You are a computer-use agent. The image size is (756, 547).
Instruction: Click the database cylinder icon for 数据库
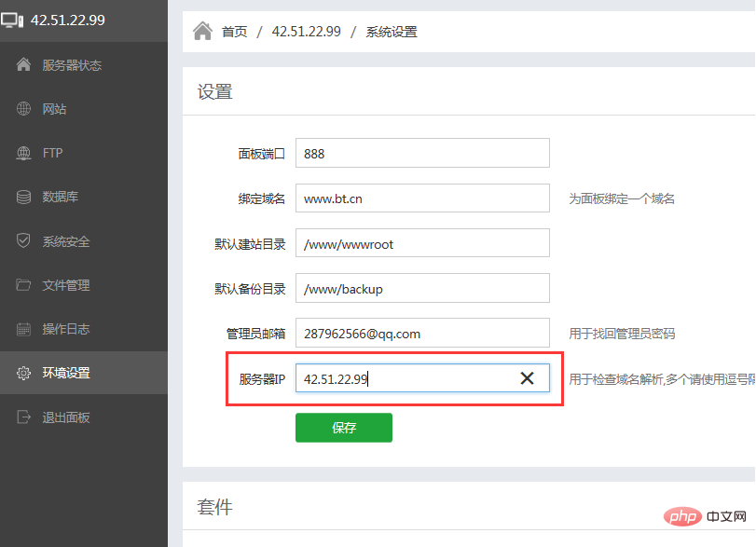[x=23, y=198]
